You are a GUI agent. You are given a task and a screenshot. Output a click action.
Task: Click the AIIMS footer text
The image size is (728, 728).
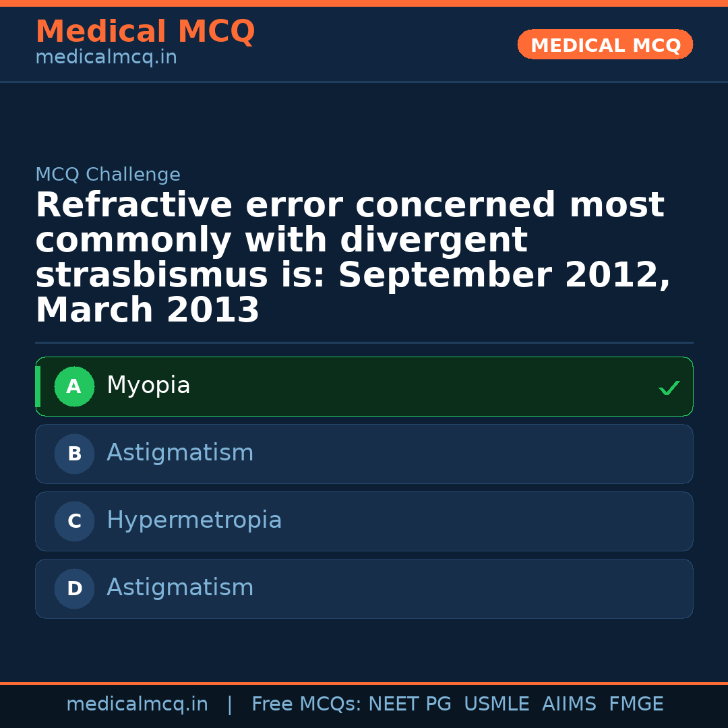tap(569, 704)
